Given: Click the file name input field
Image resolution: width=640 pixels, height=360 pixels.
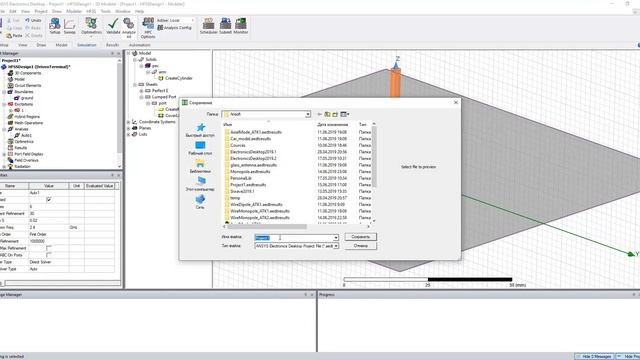Looking at the screenshot, I should pyautogui.click(x=293, y=238).
